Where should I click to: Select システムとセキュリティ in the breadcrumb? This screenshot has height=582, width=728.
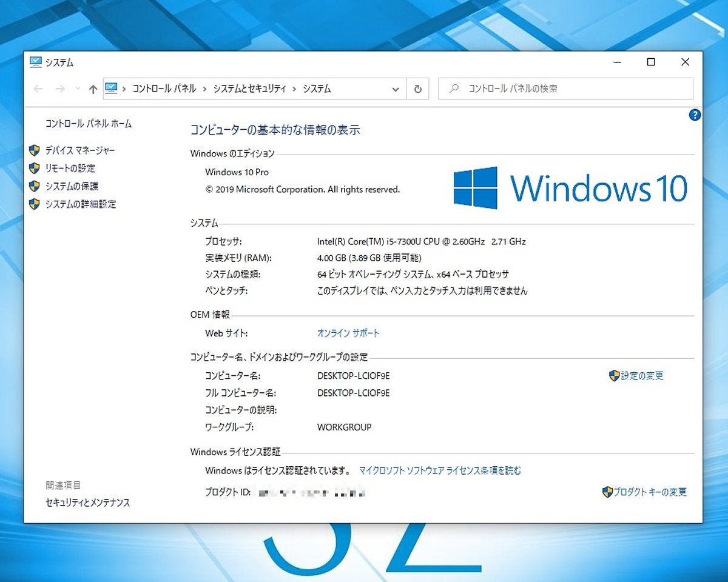tap(249, 89)
